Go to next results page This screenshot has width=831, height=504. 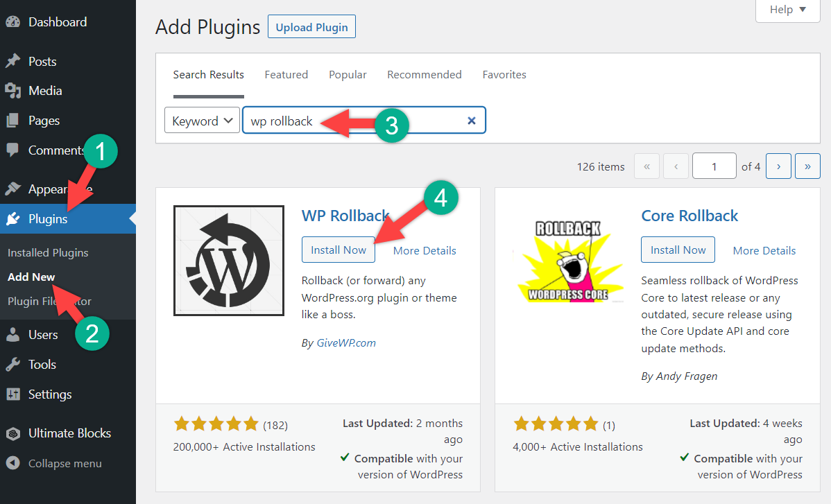tap(778, 166)
